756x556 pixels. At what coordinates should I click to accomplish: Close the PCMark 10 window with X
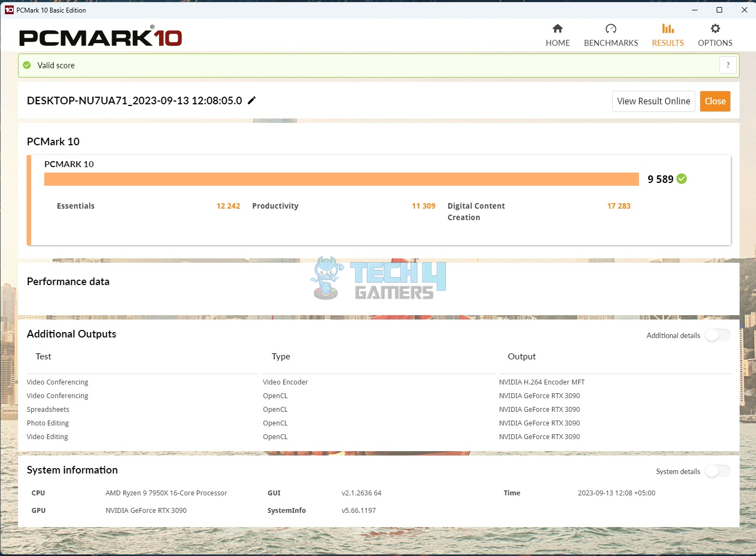tap(744, 10)
